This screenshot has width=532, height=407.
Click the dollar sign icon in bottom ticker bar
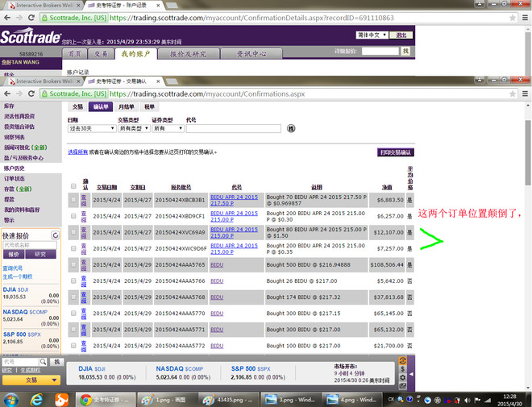point(402,368)
